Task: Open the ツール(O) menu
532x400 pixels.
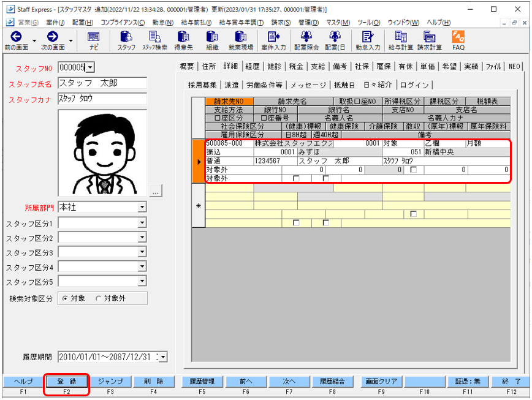Action: [368, 23]
